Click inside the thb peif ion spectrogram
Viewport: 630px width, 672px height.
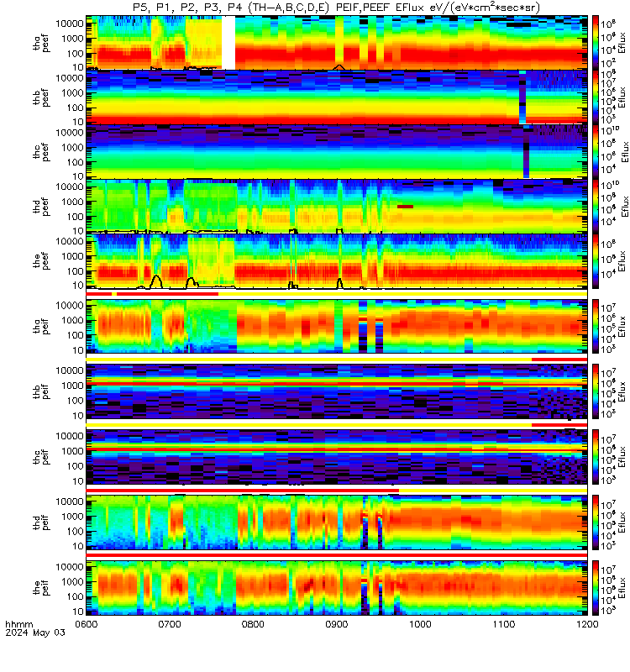pyautogui.click(x=337, y=391)
